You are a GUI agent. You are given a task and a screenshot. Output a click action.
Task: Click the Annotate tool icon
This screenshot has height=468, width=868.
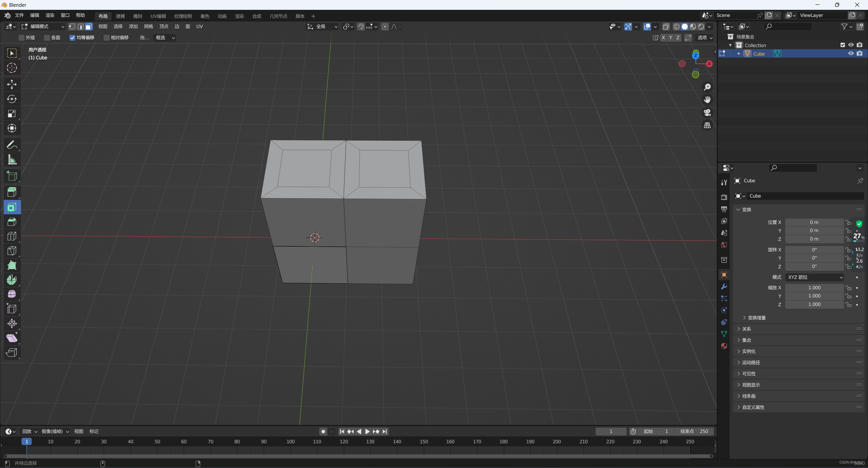tap(12, 145)
